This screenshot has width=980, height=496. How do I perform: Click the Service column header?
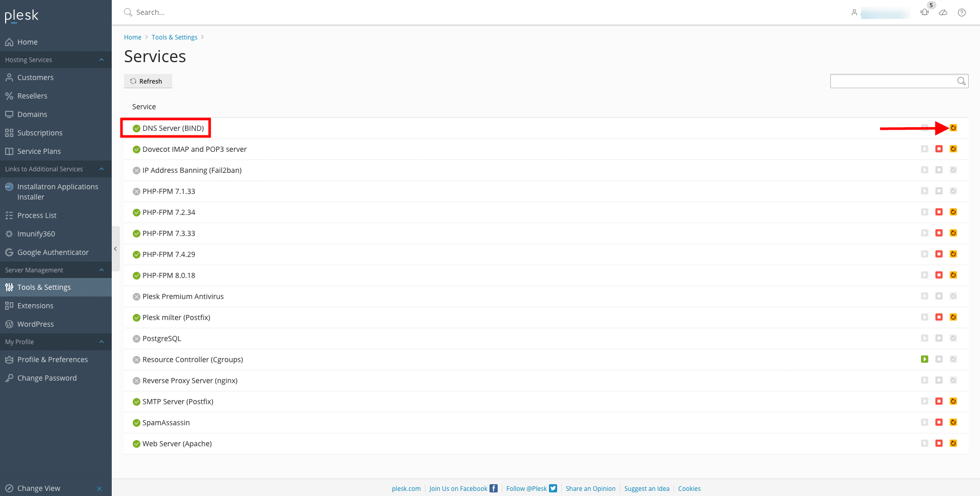click(144, 107)
